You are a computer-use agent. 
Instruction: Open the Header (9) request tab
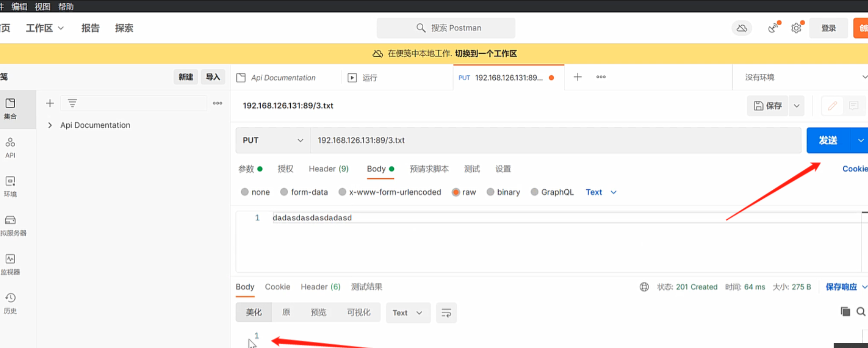pos(328,169)
